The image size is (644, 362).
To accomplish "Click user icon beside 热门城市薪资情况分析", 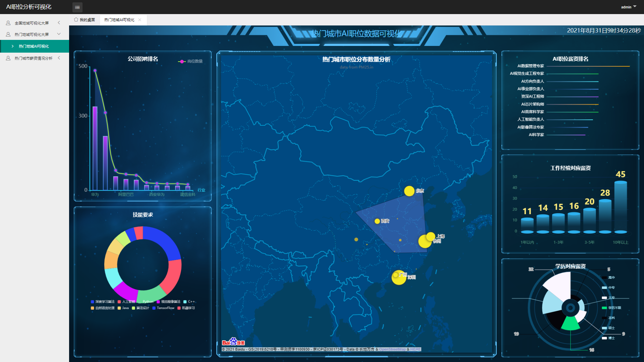I will [x=8, y=58].
